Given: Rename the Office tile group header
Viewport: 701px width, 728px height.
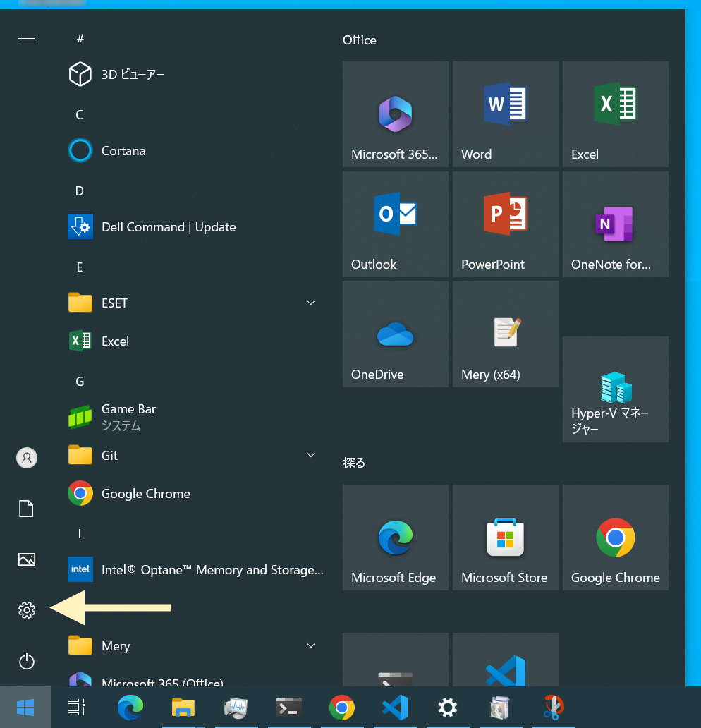Looking at the screenshot, I should point(360,40).
